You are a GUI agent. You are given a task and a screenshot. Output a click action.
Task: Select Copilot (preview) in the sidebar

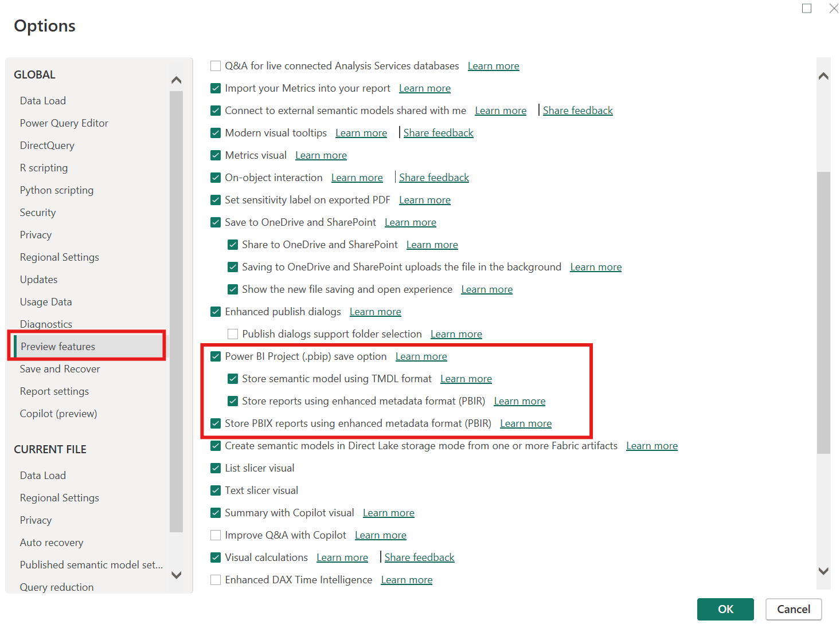[58, 414]
